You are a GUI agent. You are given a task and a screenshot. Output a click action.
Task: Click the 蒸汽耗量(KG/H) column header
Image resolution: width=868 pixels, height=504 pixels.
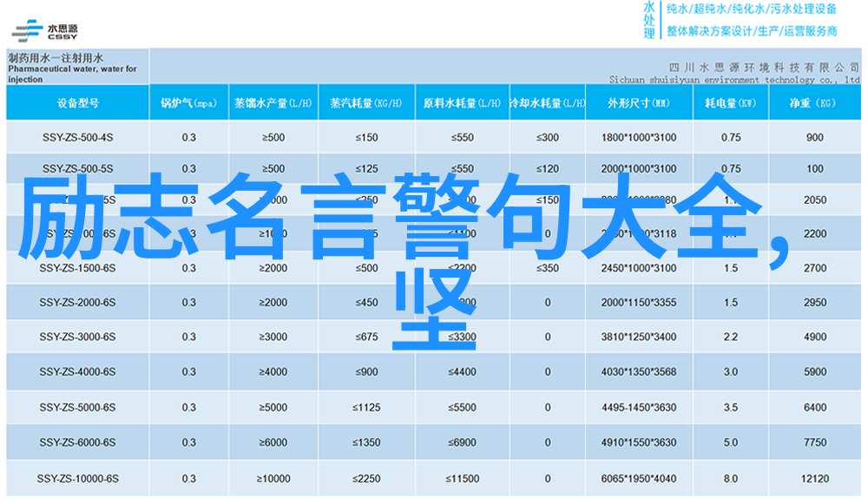[x=365, y=102]
